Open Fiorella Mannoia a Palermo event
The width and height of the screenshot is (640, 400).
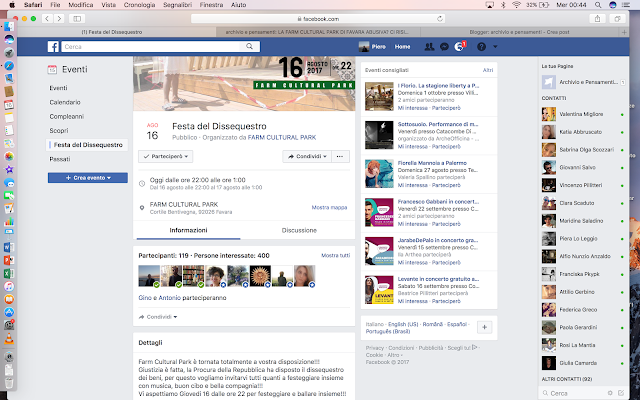pos(432,163)
